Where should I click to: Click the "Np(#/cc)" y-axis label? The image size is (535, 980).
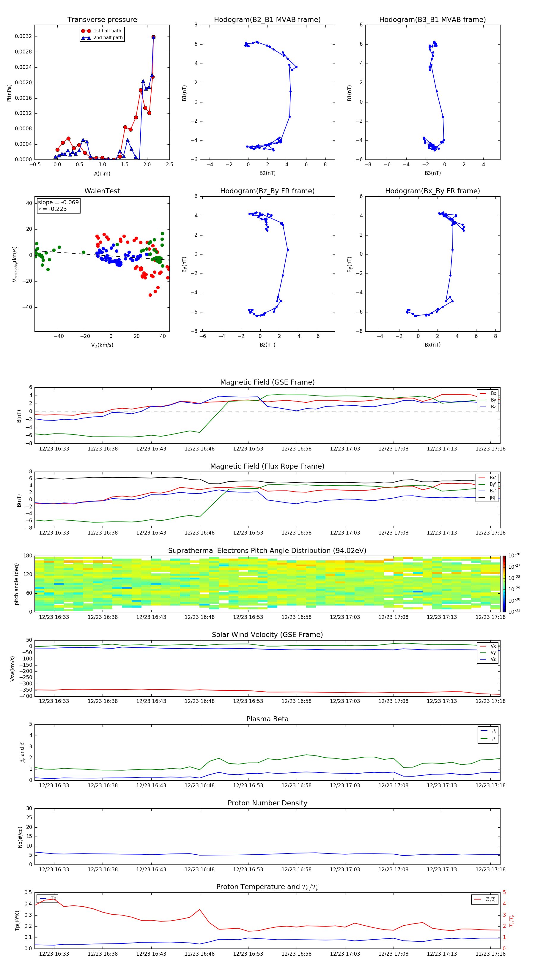click(20, 837)
